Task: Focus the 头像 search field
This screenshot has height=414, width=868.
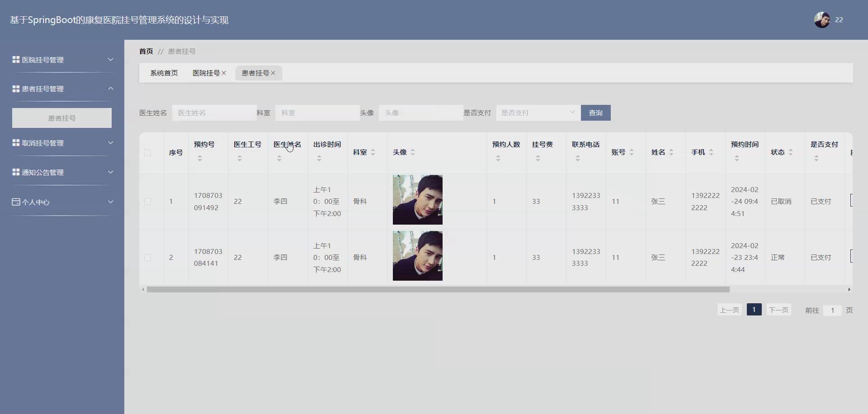Action: (x=421, y=113)
